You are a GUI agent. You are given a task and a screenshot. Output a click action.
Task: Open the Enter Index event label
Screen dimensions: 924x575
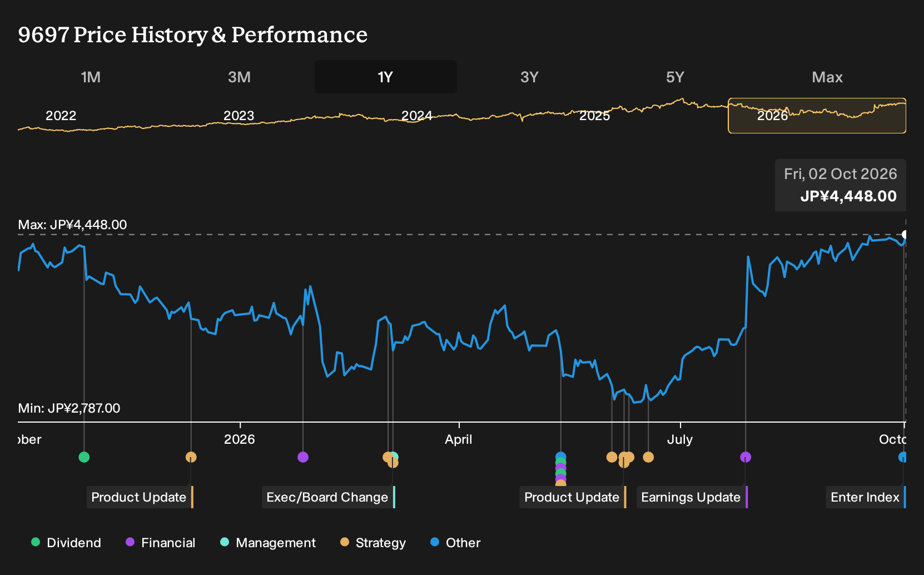coord(866,497)
